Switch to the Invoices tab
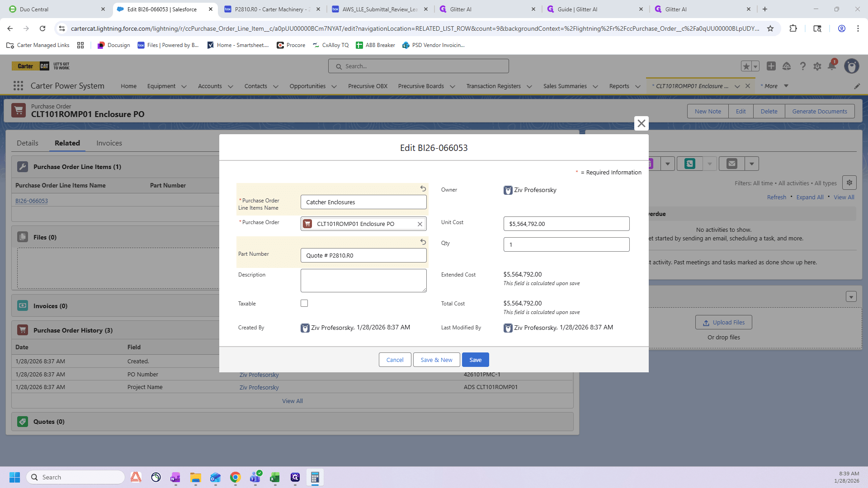This screenshot has width=868, height=488. (x=109, y=143)
